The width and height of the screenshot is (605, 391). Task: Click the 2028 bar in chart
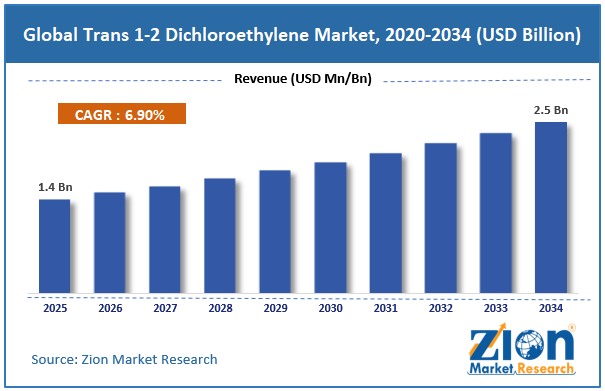tap(220, 235)
